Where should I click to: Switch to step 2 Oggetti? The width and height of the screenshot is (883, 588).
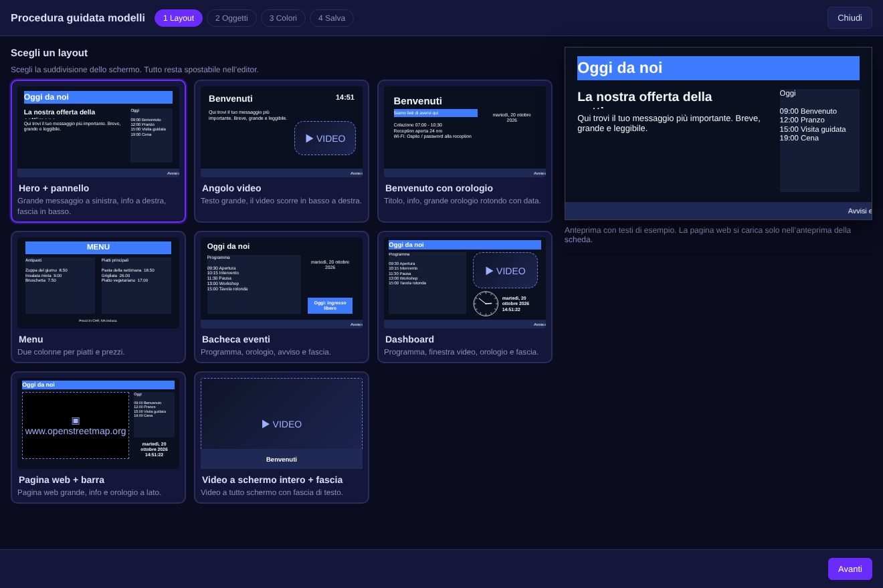(x=231, y=18)
